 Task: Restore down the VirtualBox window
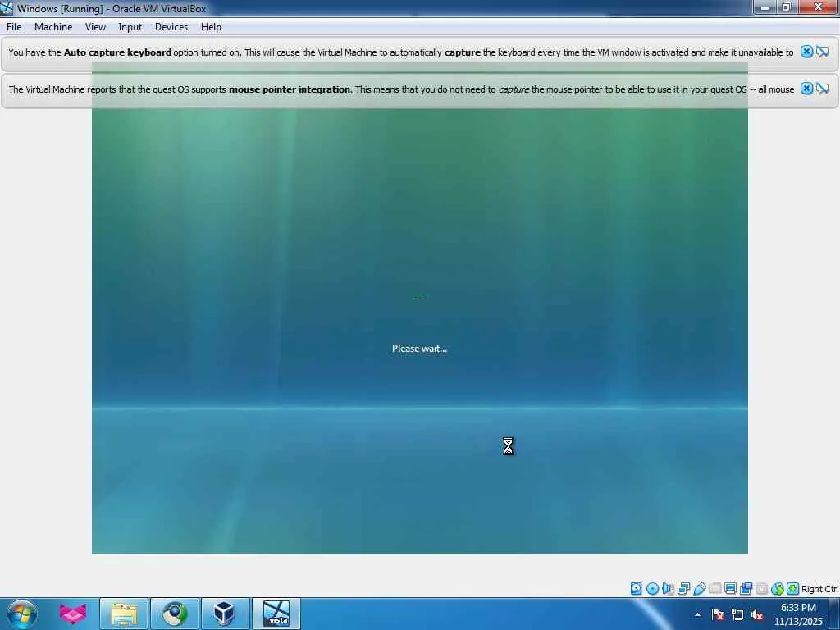tap(787, 7)
